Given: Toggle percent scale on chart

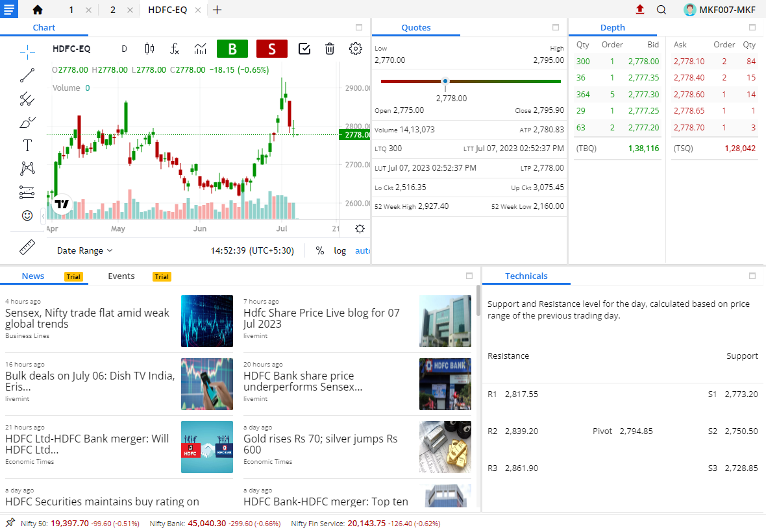Looking at the screenshot, I should pyautogui.click(x=320, y=250).
